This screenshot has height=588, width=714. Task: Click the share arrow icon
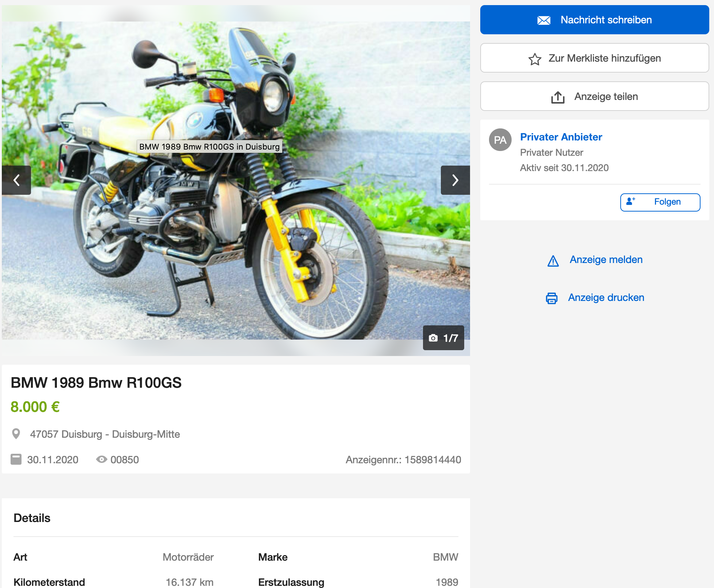click(558, 97)
